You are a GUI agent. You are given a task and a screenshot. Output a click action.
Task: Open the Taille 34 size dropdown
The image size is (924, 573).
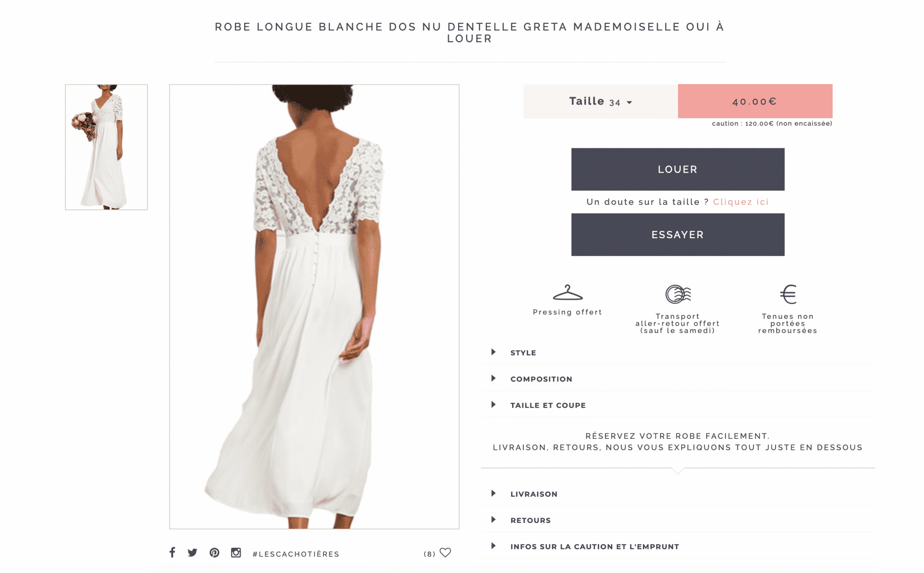(601, 101)
